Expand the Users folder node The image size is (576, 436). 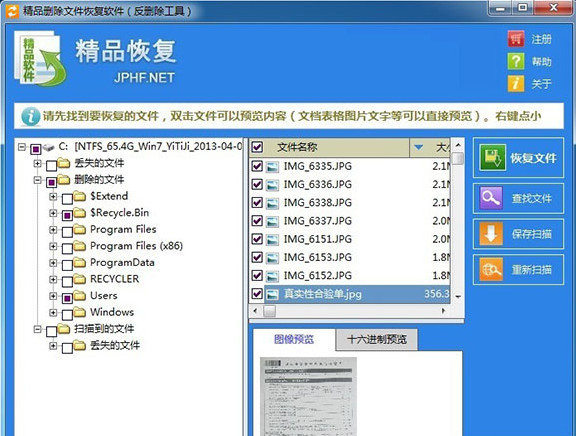pyautogui.click(x=53, y=296)
